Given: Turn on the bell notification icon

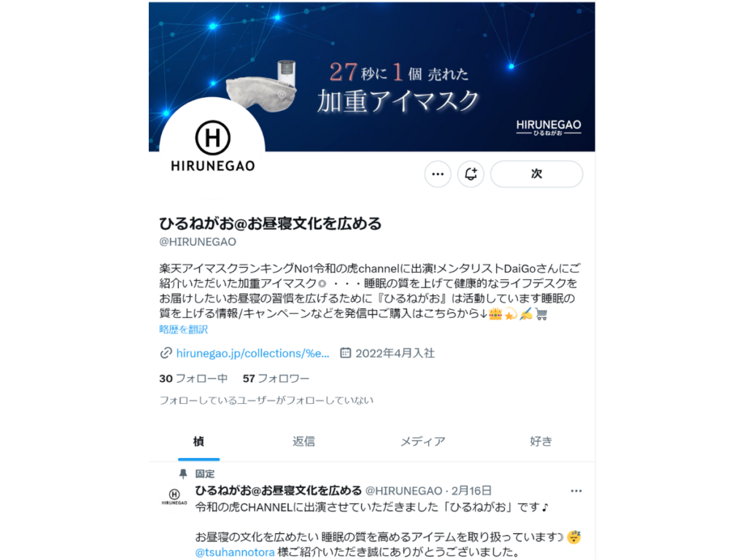Looking at the screenshot, I should coord(471,174).
